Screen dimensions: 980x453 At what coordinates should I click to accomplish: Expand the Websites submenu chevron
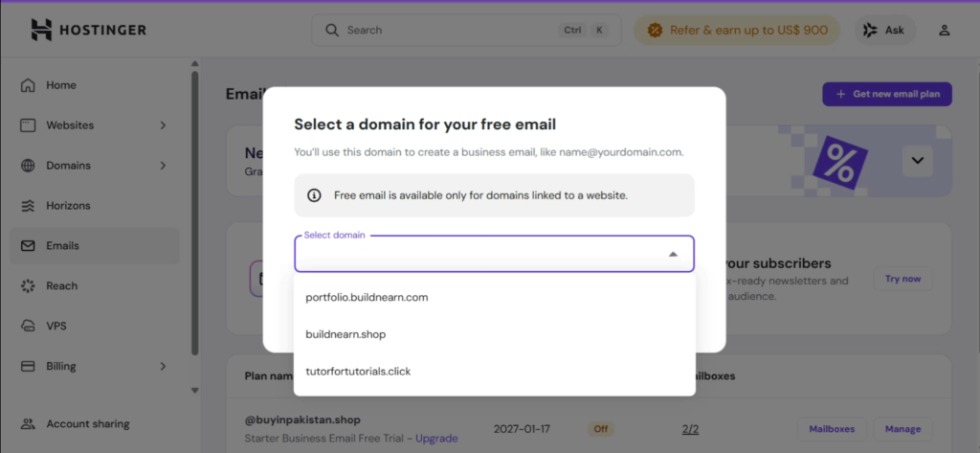tap(163, 125)
